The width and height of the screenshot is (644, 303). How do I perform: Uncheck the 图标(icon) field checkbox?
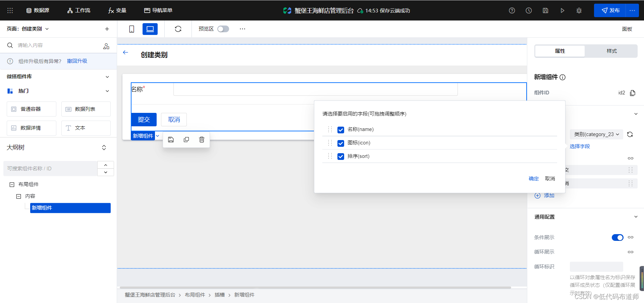341,143
